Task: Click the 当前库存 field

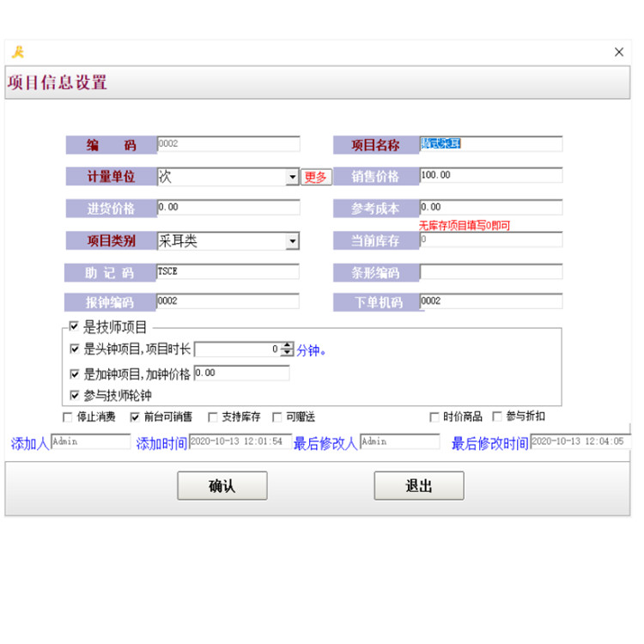Action: (491, 240)
